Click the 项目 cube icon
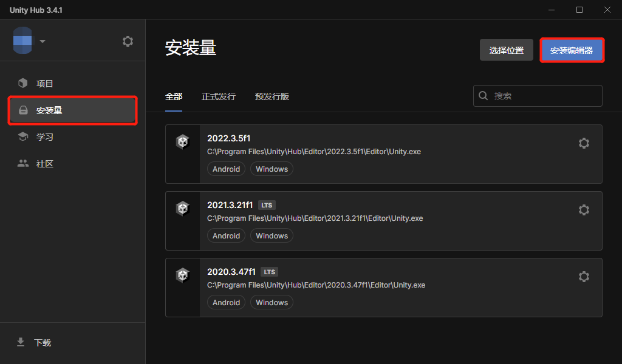622x364 pixels. click(x=23, y=83)
